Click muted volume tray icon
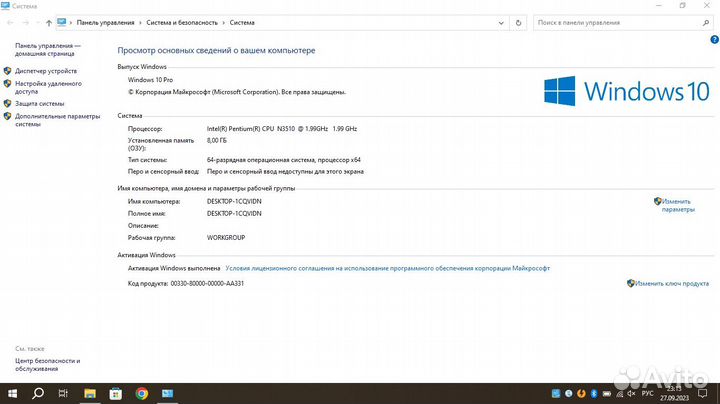This screenshot has height=404, width=720. click(632, 393)
